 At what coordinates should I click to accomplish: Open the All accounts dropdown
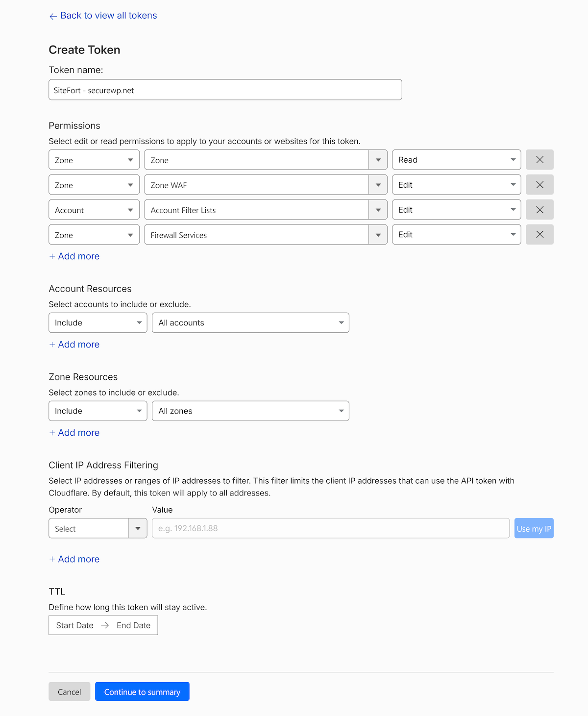coord(250,322)
